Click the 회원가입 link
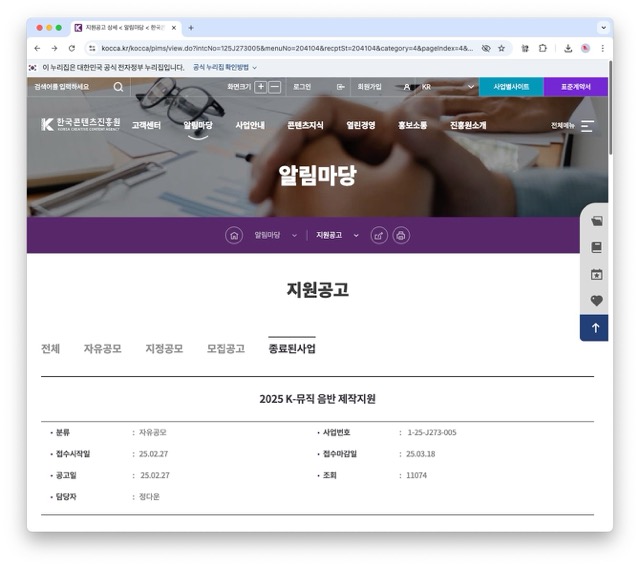This screenshot has width=640, height=567. point(369,87)
